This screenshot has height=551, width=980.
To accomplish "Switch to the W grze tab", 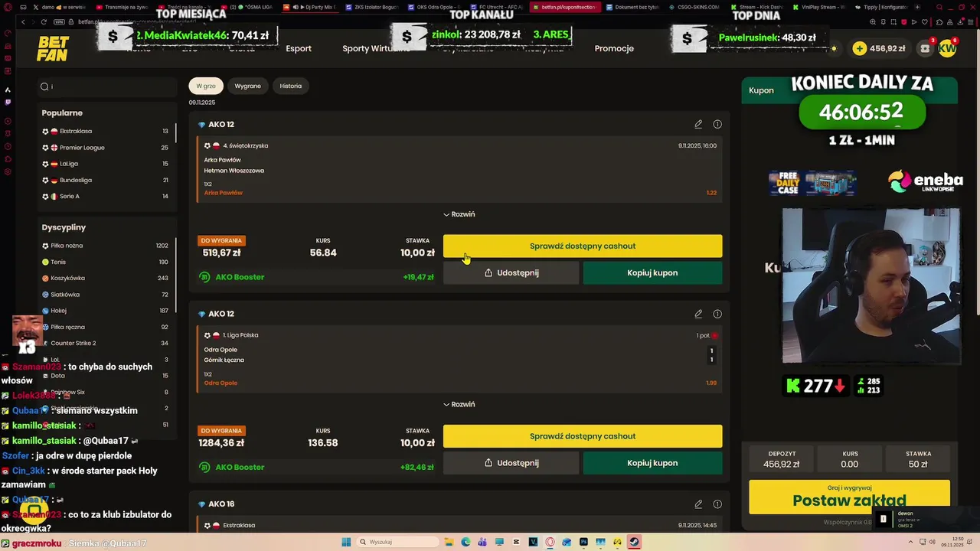I will pyautogui.click(x=206, y=86).
